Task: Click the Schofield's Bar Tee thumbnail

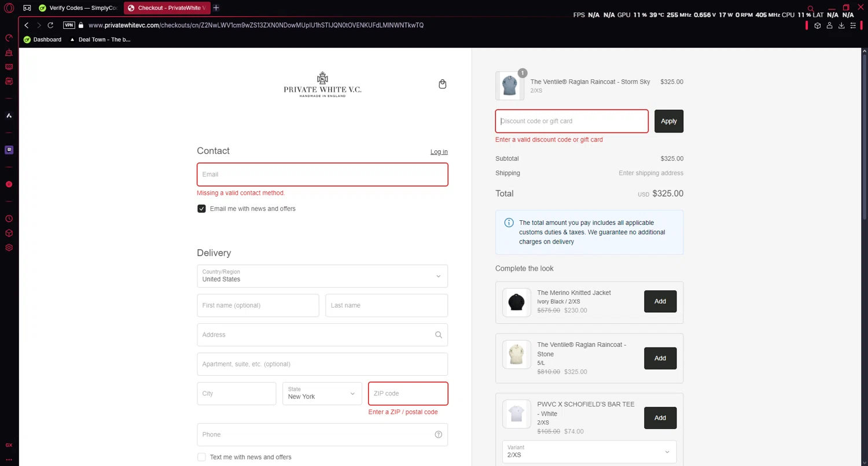Action: pyautogui.click(x=516, y=414)
